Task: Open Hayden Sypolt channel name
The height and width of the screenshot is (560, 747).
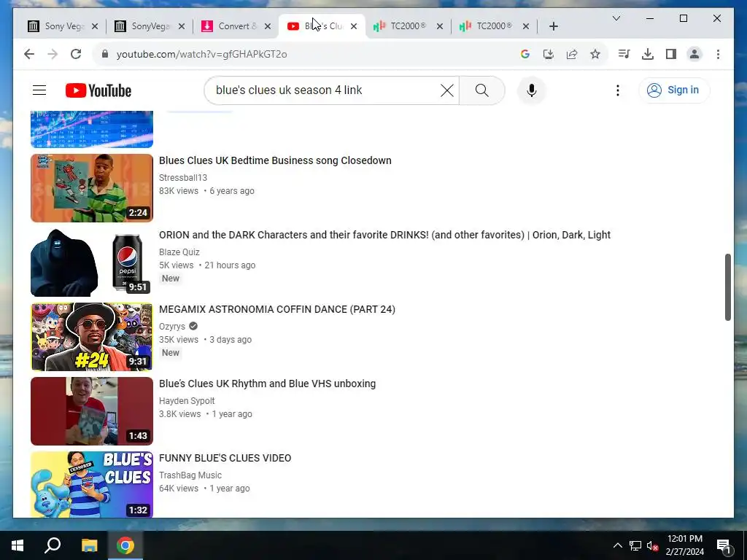Action: click(187, 400)
